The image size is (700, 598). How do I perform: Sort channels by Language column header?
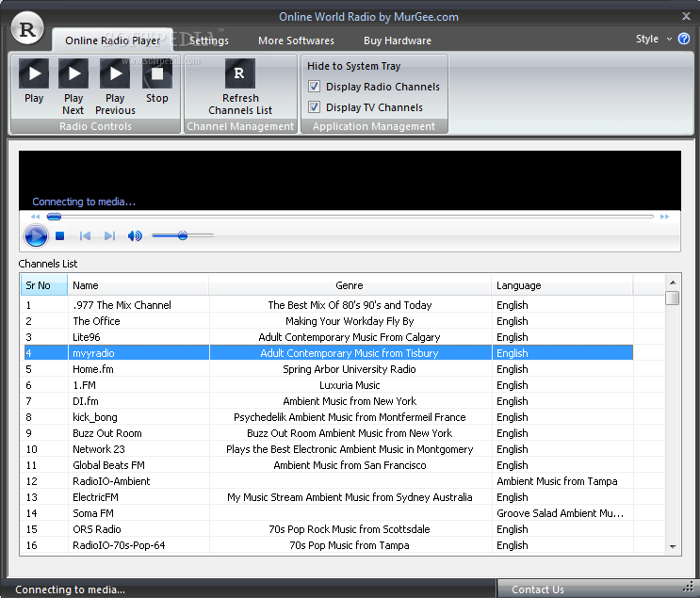(562, 285)
